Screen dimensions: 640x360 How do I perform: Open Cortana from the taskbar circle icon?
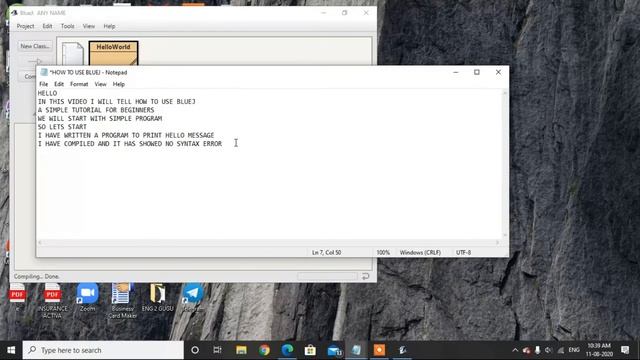pos(195,350)
